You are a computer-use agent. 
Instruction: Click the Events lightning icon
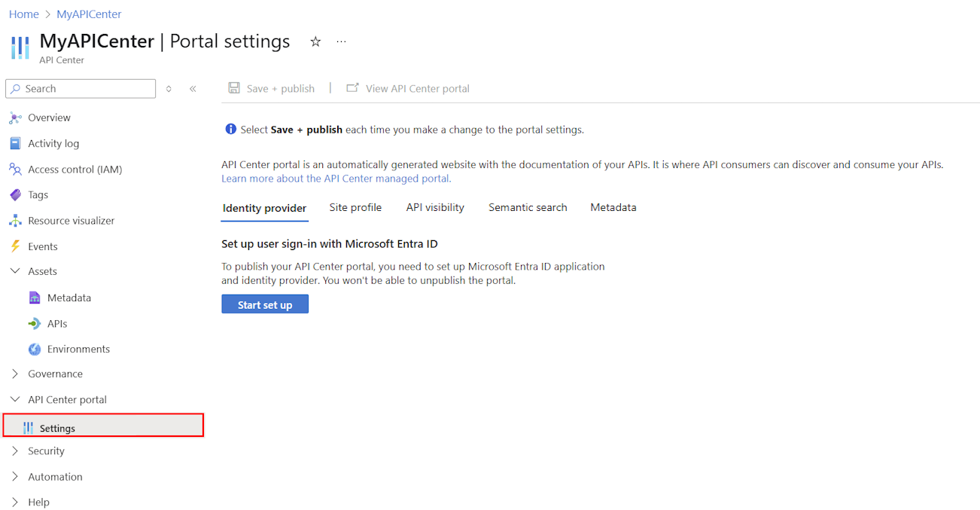coord(15,246)
